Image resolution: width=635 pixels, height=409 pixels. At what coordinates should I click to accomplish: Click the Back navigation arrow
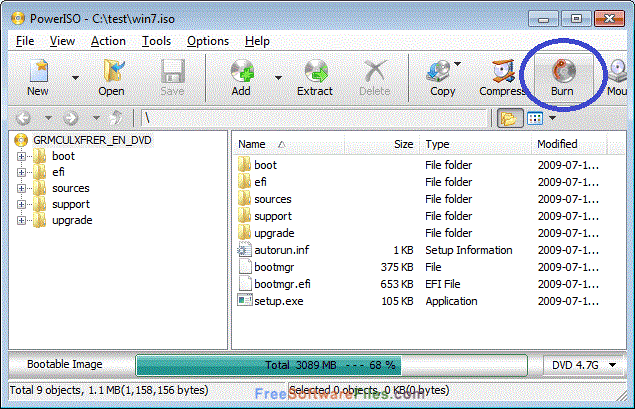[x=23, y=118]
